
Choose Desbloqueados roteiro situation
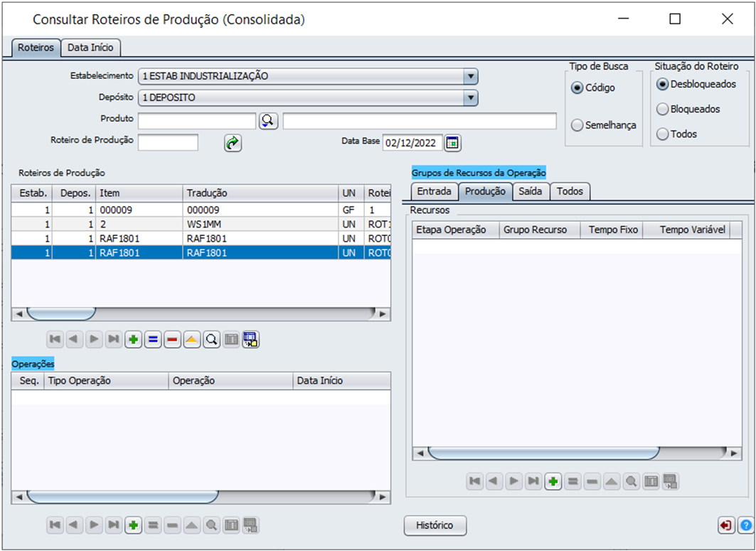pyautogui.click(x=662, y=85)
